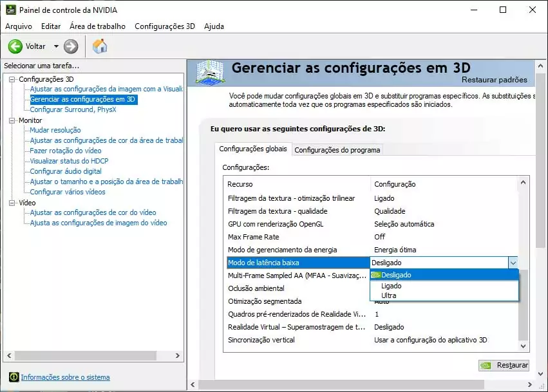548x392 pixels.
Task: Collapse the Configurações 3D tree node
Action: tap(12, 79)
